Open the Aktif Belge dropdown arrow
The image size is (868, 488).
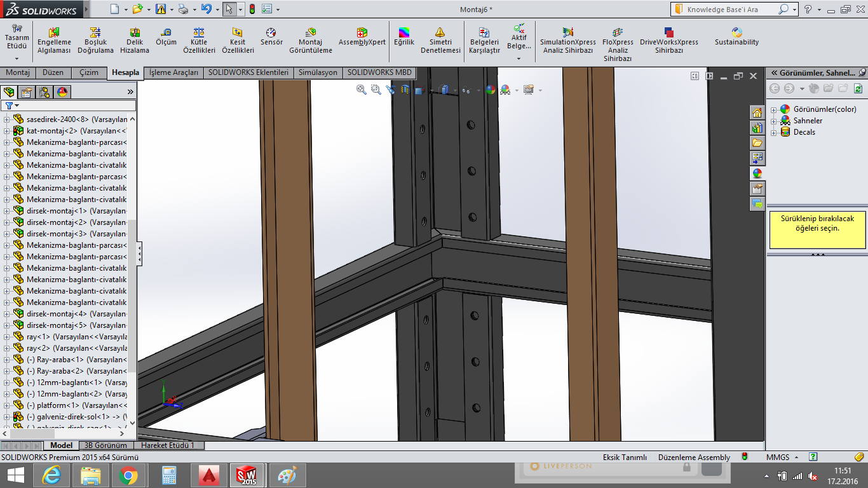coord(519,59)
